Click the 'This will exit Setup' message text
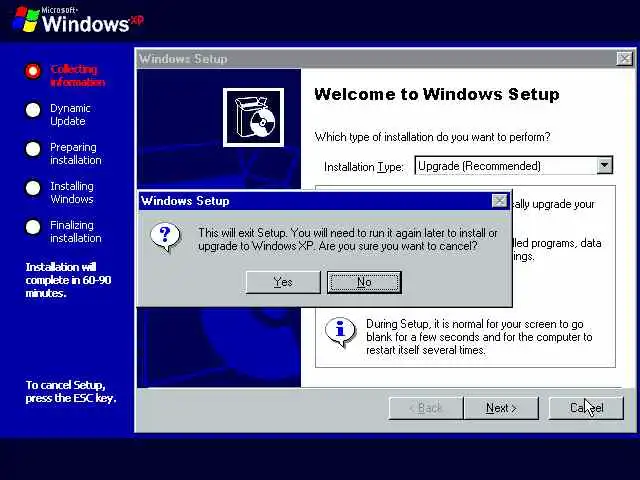 tap(348, 240)
